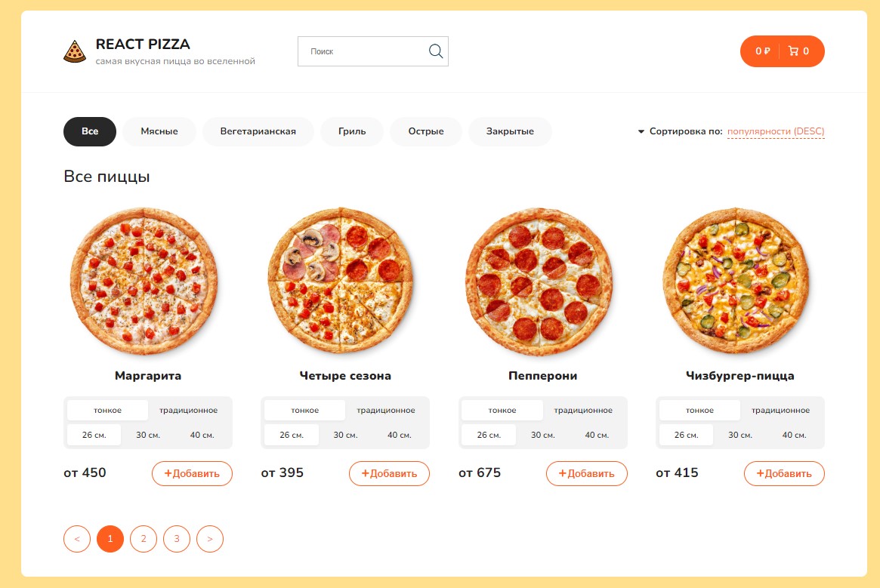Click the Поиск search input field
880x588 pixels.
click(x=363, y=51)
